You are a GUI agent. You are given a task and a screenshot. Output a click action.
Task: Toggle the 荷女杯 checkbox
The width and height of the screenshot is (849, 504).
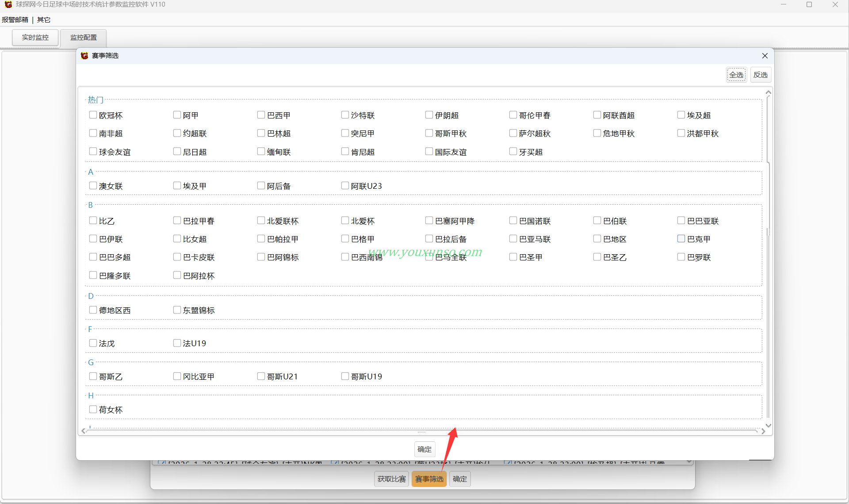(93, 409)
